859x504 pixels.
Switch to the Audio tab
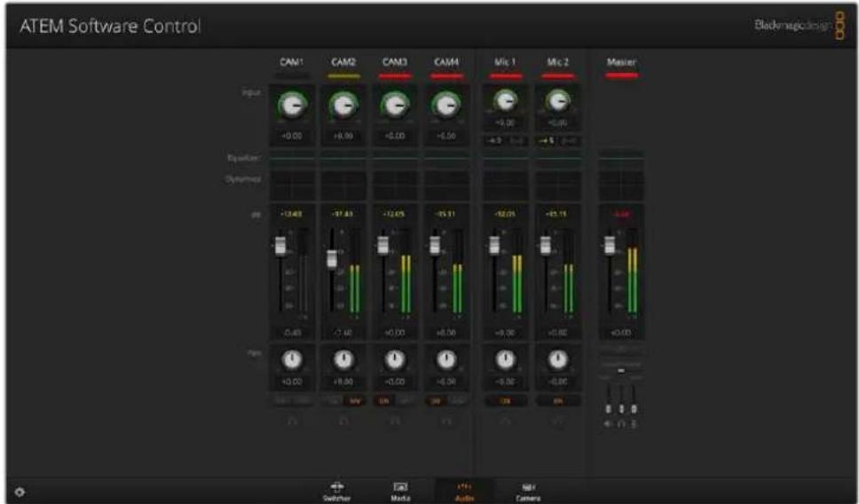click(x=465, y=492)
